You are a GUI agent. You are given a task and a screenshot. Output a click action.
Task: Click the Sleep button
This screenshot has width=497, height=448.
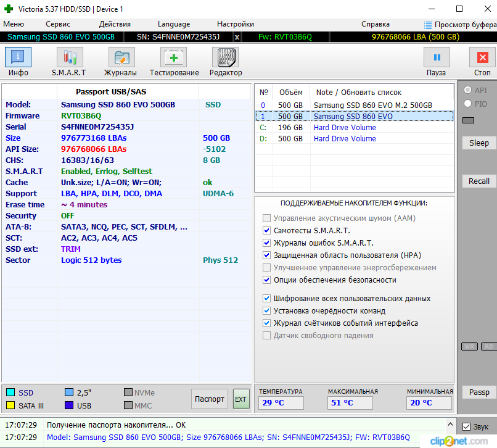(x=479, y=143)
